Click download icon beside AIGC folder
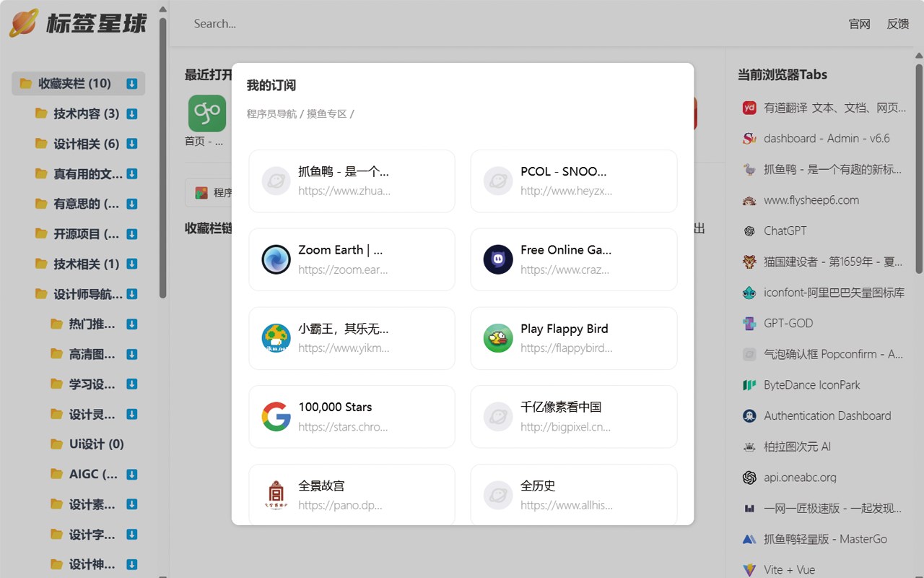924x578 pixels. tap(132, 475)
